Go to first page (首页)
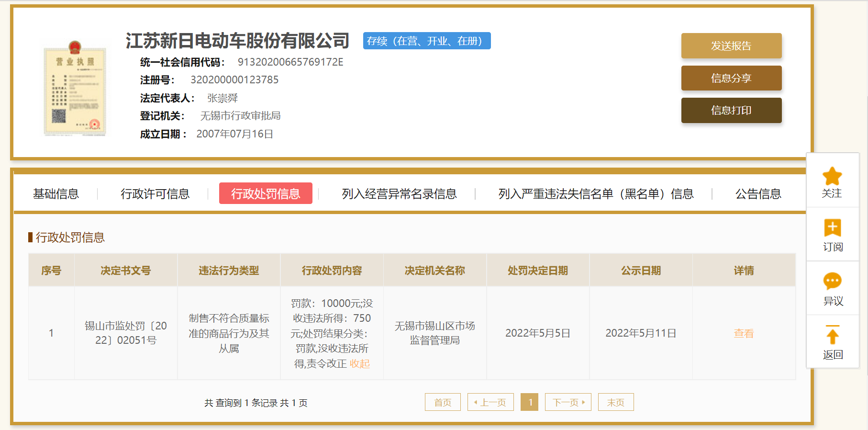The image size is (868, 430). coord(443,402)
